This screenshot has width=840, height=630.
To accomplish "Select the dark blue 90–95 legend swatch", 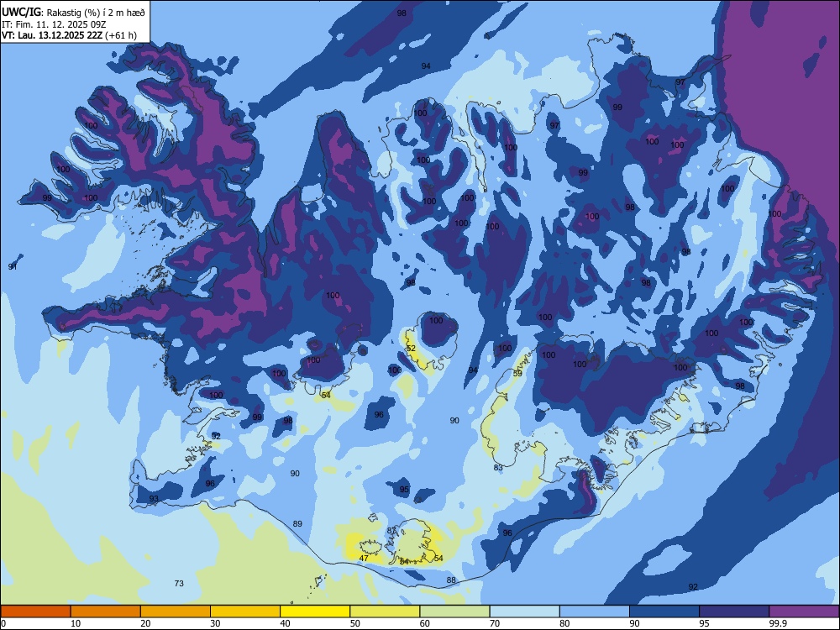I will pos(664,612).
